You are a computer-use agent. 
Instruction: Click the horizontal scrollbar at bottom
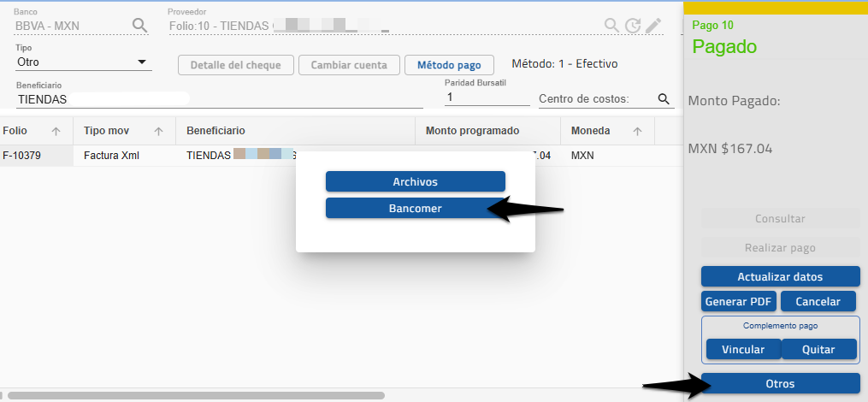197,396
